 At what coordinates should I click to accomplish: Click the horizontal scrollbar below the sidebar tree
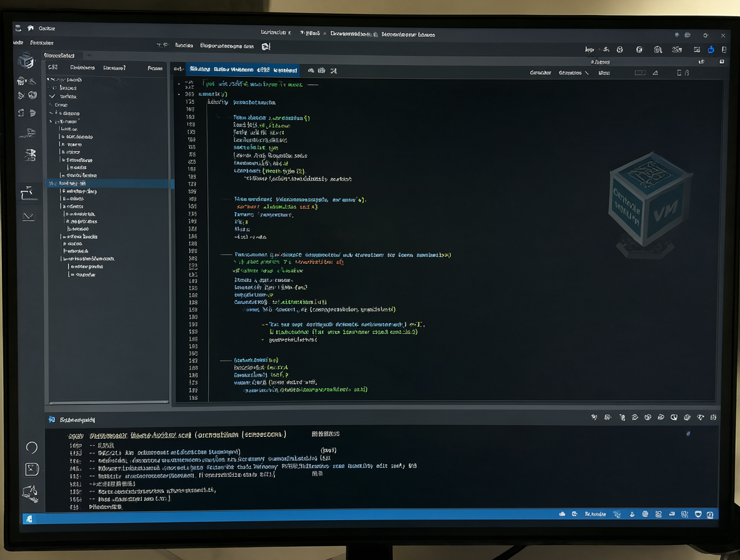(x=109, y=402)
